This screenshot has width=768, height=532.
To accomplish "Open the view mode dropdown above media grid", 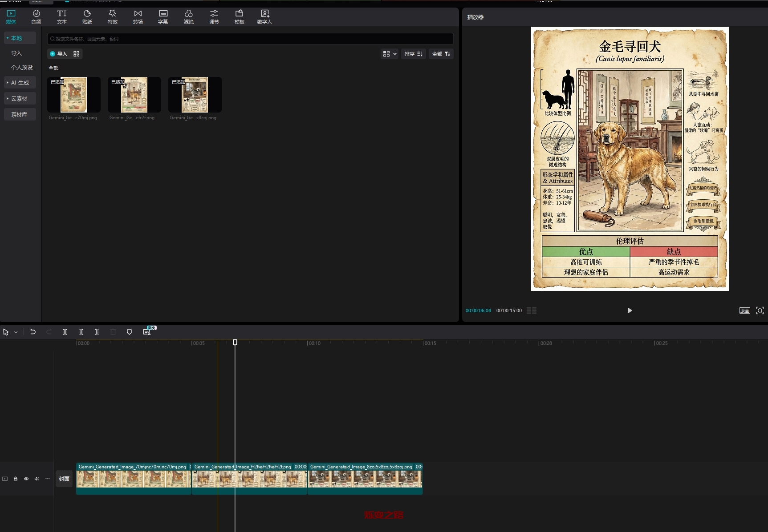I will (390, 54).
